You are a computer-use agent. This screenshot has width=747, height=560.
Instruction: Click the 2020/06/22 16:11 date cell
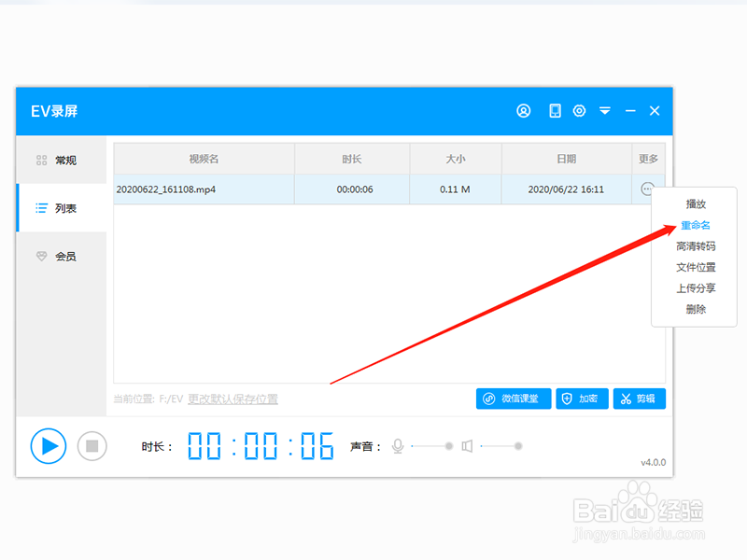point(567,189)
